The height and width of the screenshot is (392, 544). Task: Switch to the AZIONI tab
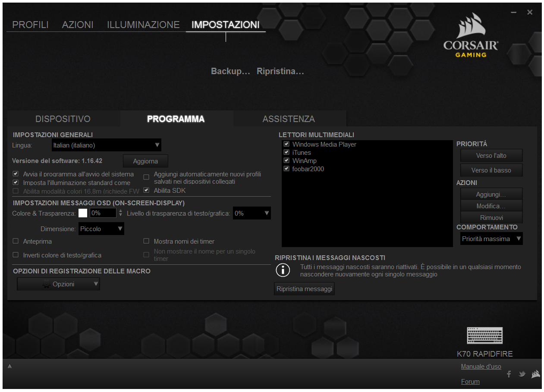click(x=78, y=25)
